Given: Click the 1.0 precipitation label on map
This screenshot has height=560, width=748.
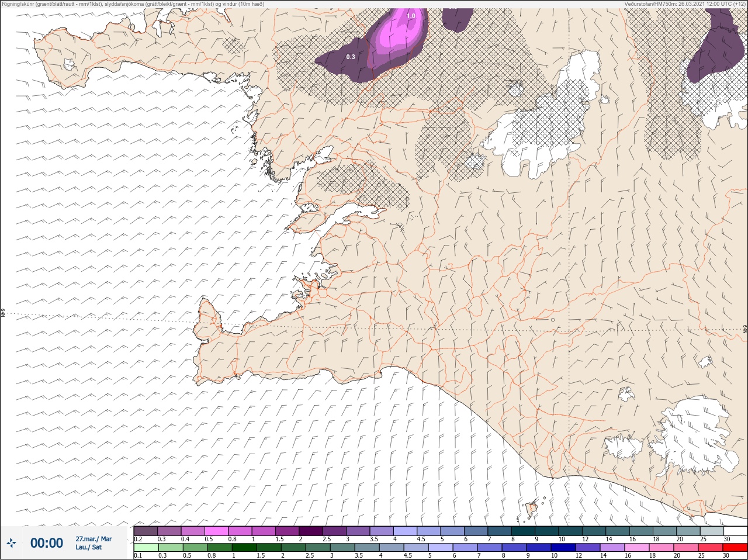Looking at the screenshot, I should pos(411,16).
